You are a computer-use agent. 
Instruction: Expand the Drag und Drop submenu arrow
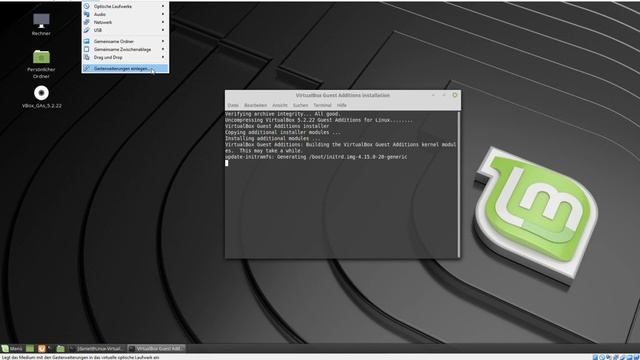[163, 57]
